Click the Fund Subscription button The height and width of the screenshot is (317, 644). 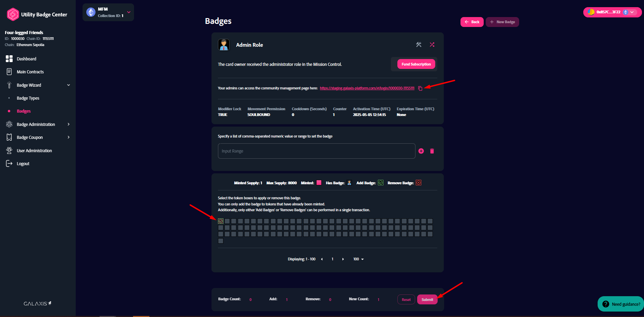point(416,64)
